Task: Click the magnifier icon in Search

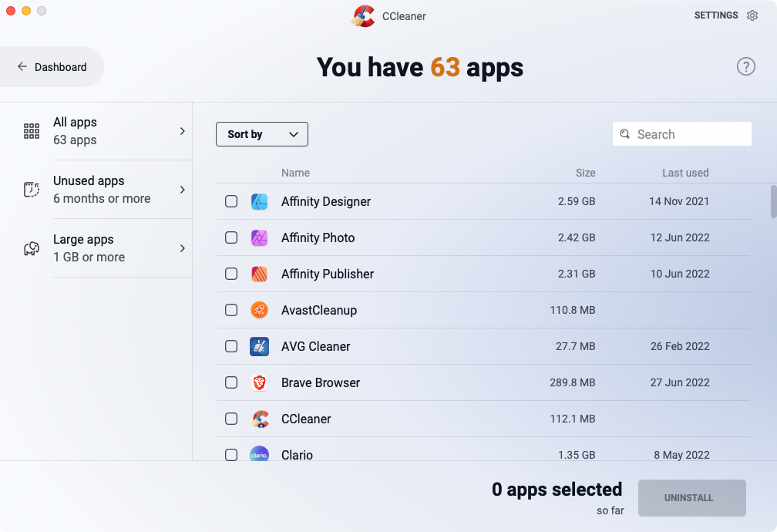Action: [625, 134]
